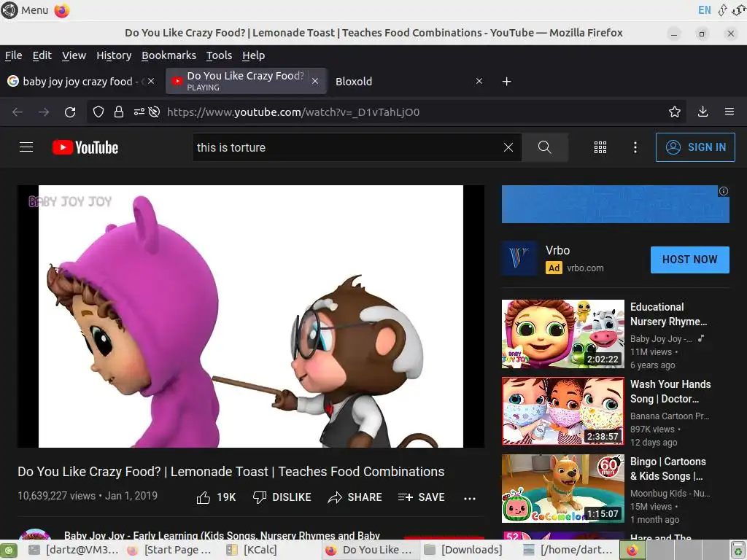This screenshot has height=560, width=747.
Task: Click the padlock site info icon
Action: [119, 112]
